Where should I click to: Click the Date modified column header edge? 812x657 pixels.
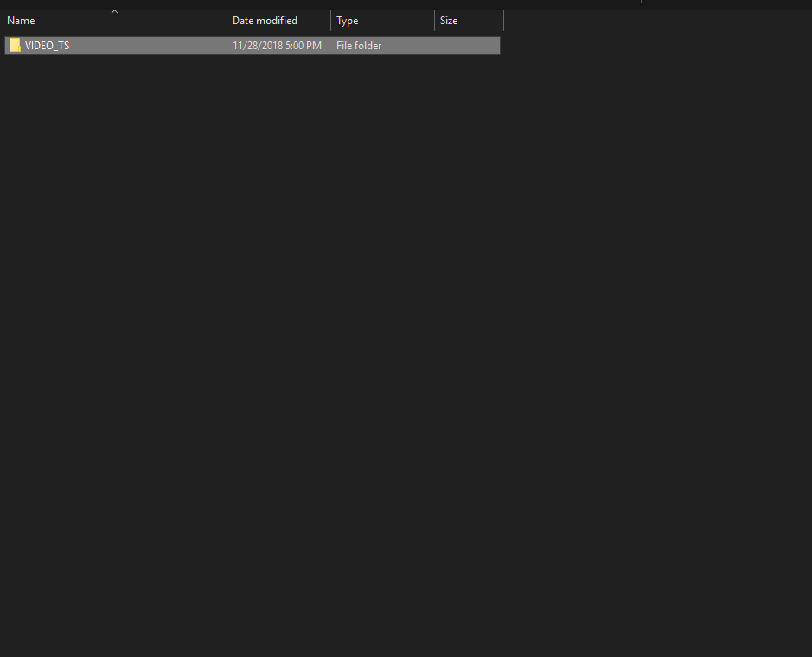(329, 20)
